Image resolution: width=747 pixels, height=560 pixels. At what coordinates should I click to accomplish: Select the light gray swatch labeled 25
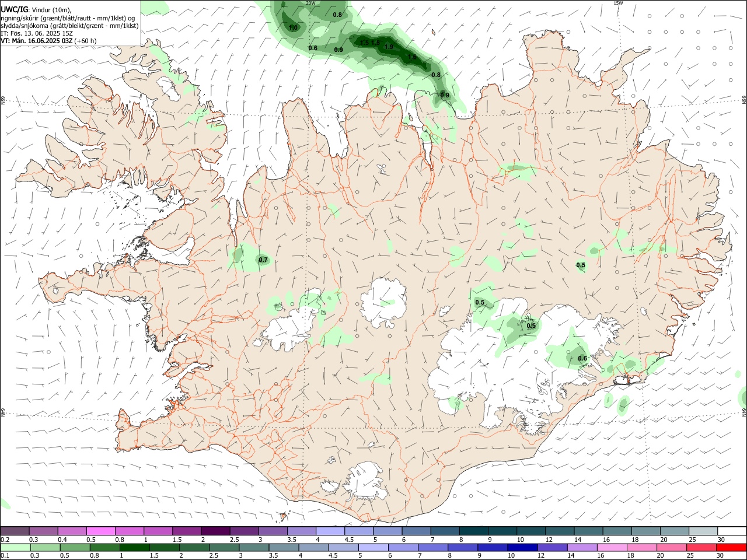703,531
